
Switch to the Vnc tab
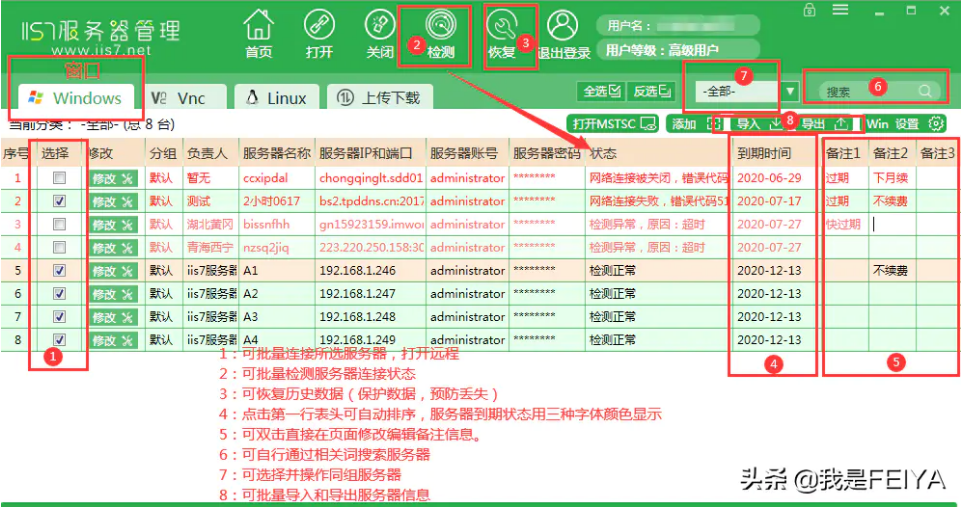coord(184,98)
